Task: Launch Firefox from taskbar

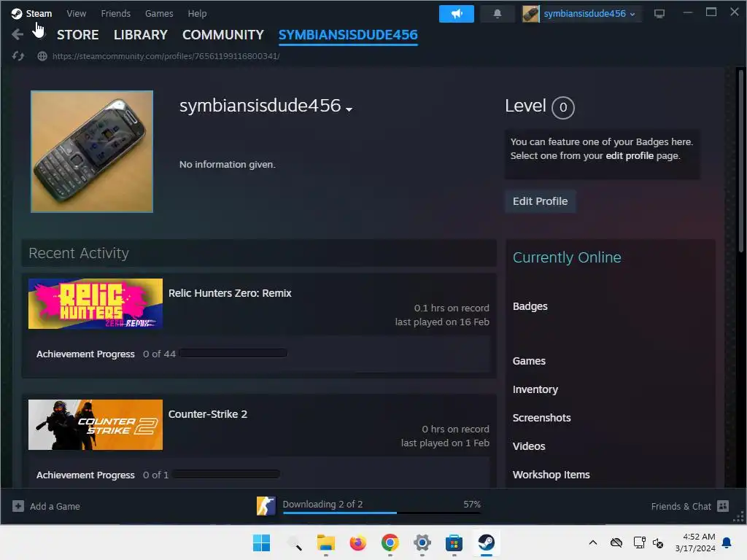Action: 357,542
